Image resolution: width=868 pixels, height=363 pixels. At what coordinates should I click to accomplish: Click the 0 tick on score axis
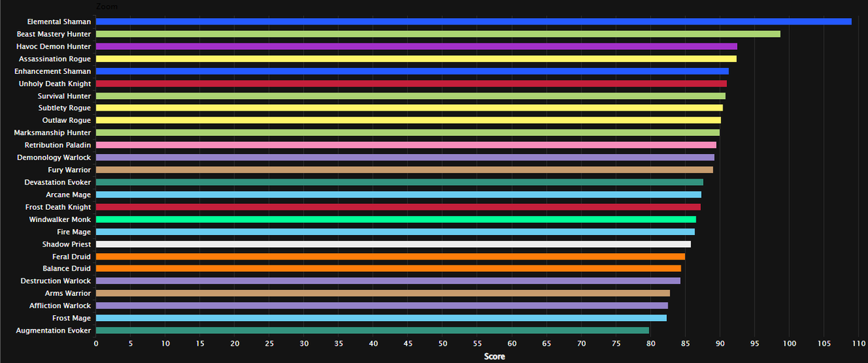(96, 344)
